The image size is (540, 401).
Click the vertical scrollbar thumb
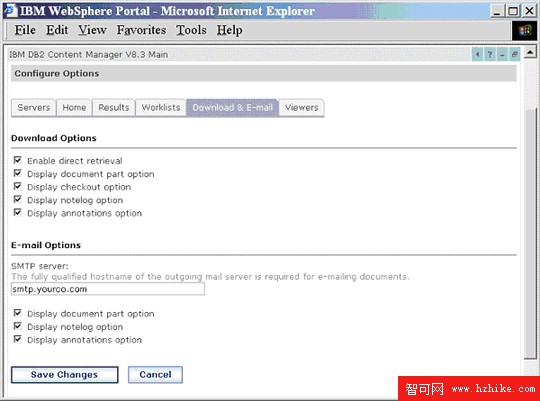coord(530,234)
